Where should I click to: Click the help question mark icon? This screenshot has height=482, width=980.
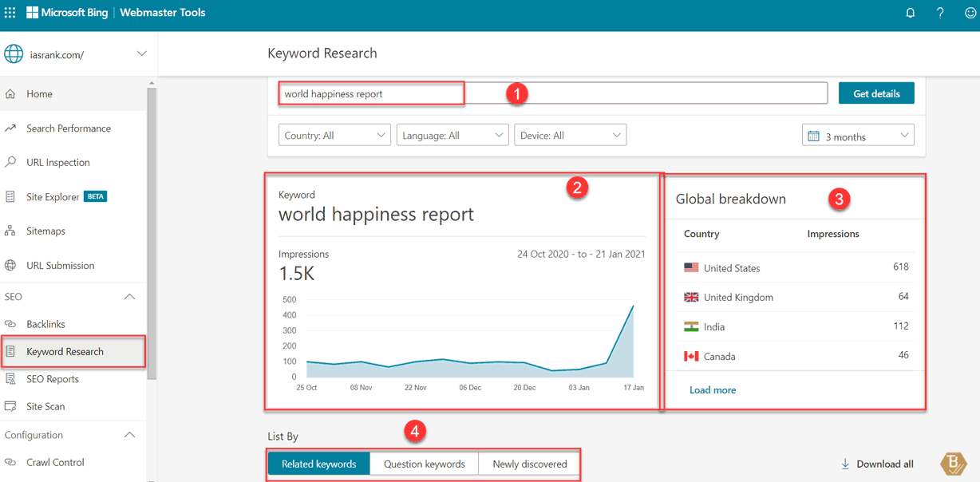[940, 13]
